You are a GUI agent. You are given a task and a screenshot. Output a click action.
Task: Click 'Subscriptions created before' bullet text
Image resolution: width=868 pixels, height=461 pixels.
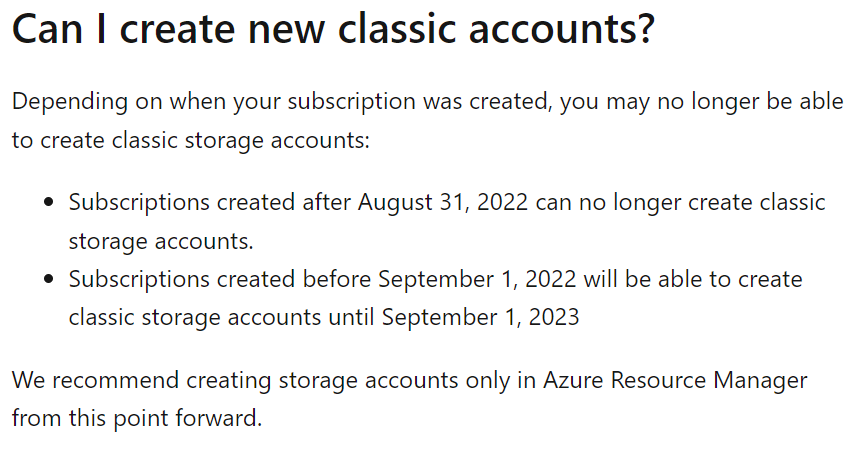click(x=220, y=280)
